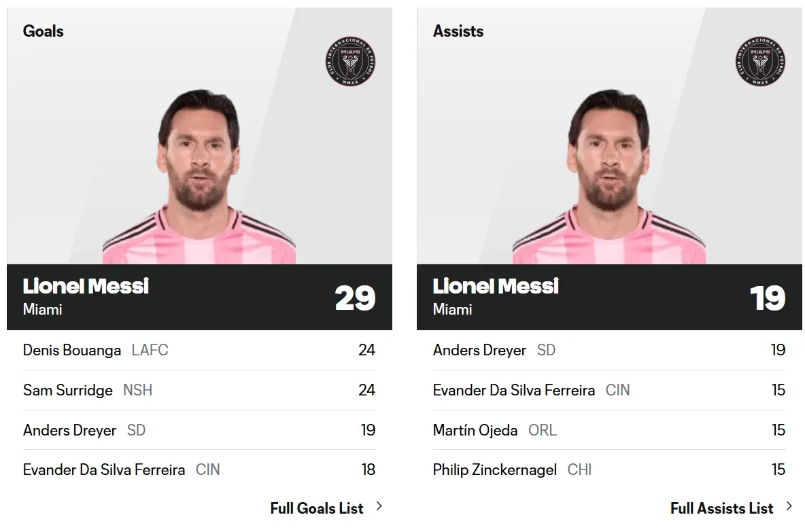This screenshot has height=532, width=805.
Task: Click the player photo in Assists card
Action: (609, 178)
